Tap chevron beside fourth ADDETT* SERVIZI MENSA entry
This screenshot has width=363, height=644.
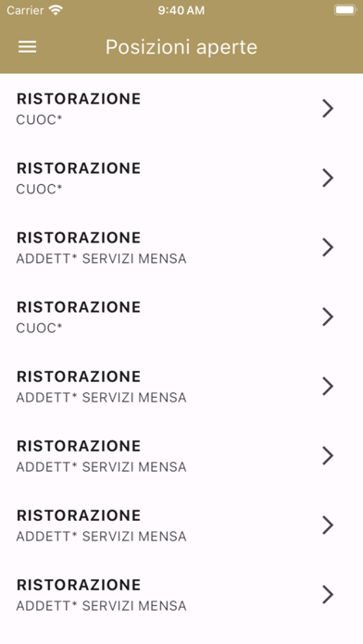pos(328,525)
